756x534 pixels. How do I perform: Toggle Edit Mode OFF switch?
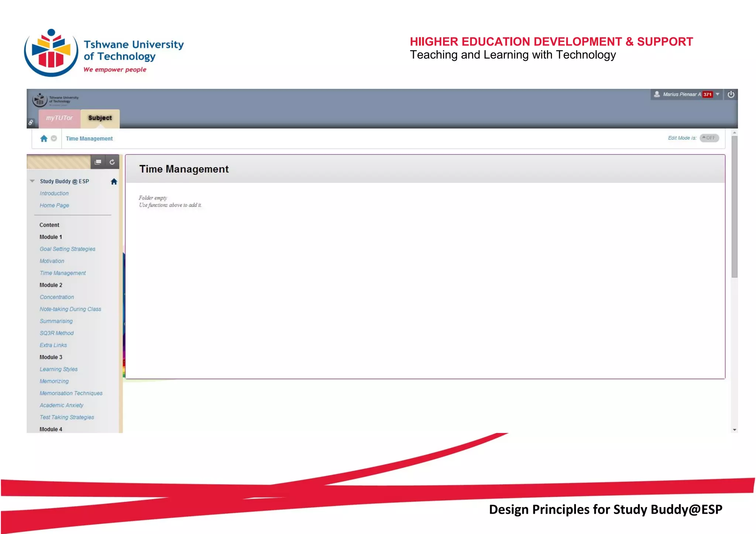tap(709, 138)
